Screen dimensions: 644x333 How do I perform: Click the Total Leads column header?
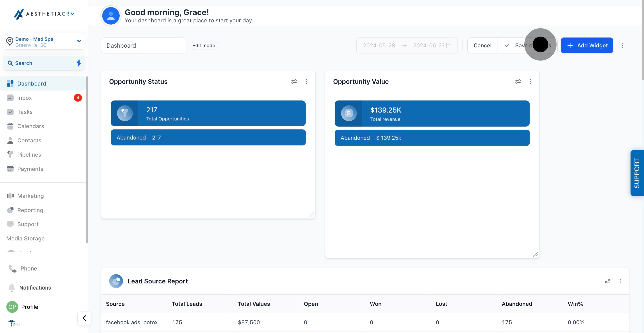pos(200,304)
